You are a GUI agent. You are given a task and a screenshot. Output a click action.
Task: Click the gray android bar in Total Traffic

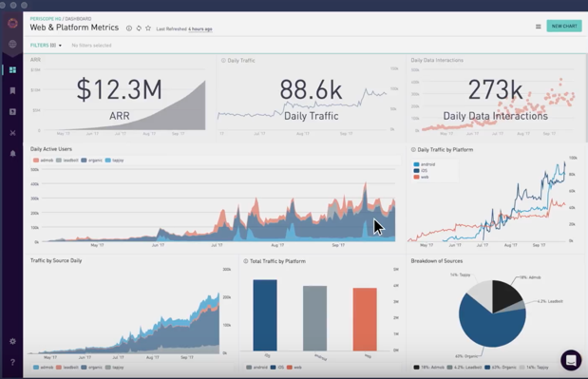click(315, 318)
